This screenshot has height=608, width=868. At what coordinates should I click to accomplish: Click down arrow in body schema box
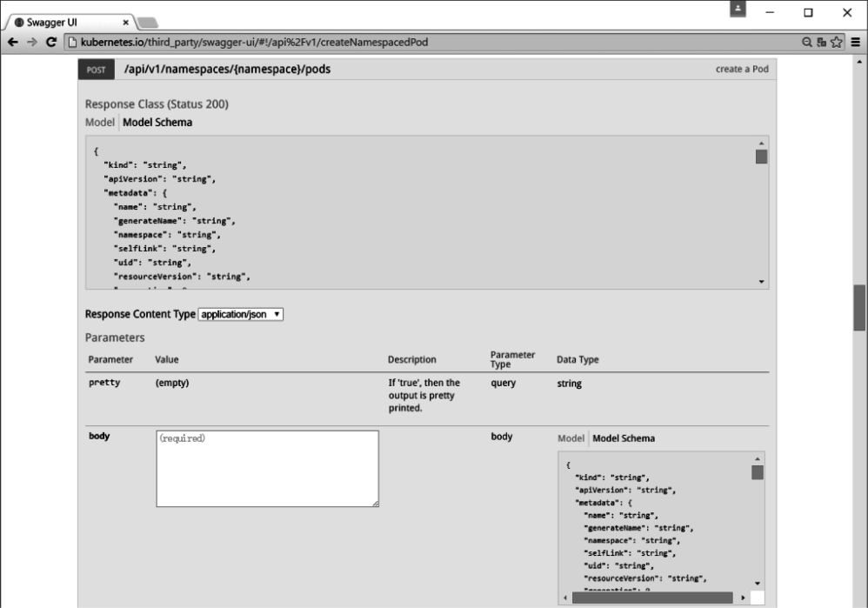coord(758,584)
